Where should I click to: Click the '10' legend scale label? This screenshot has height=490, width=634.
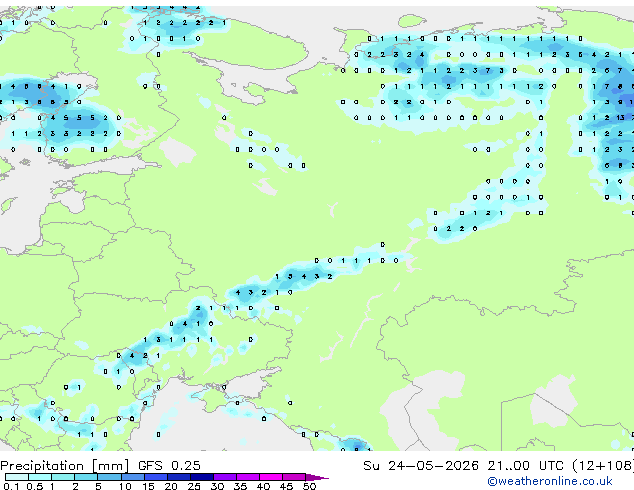pos(125,486)
